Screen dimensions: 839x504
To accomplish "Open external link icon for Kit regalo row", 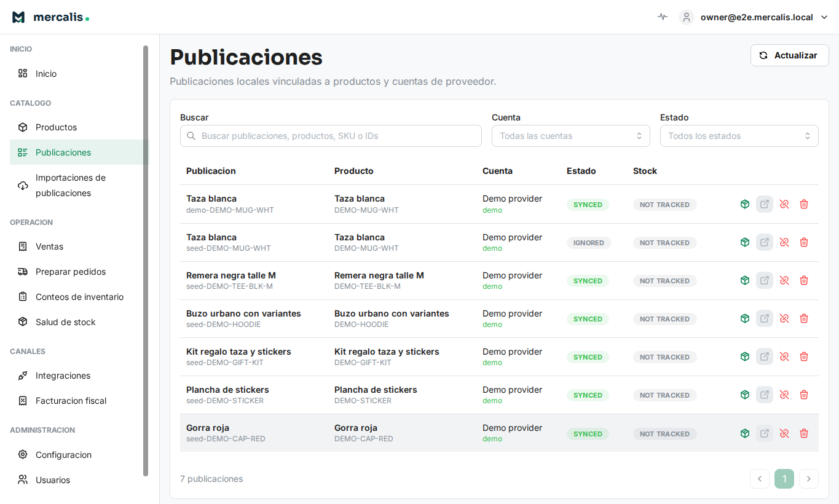I will [765, 356].
